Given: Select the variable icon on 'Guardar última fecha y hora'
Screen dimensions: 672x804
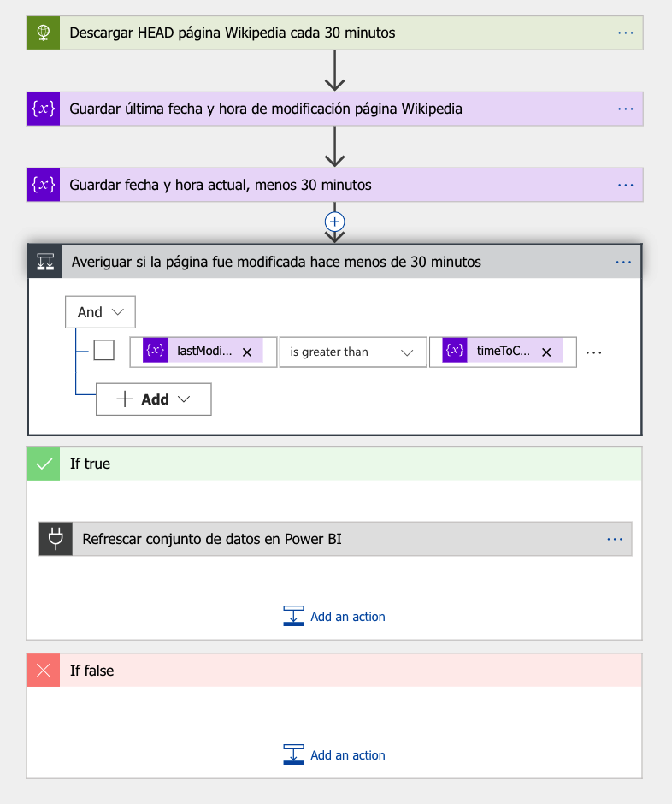Looking at the screenshot, I should 43,109.
